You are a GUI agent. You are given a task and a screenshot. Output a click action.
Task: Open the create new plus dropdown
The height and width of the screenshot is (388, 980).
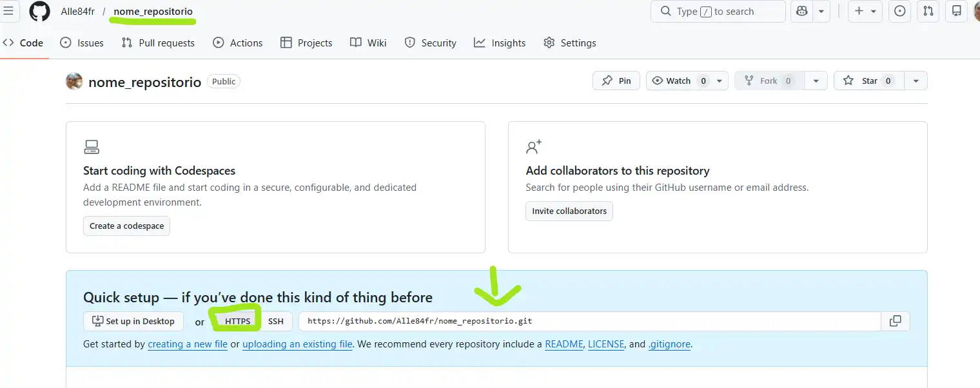pos(865,12)
